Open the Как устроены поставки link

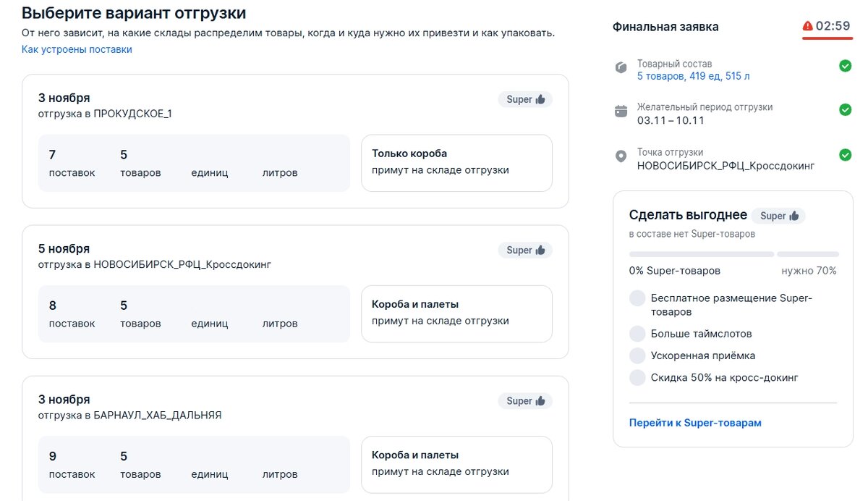pyautogui.click(x=76, y=49)
